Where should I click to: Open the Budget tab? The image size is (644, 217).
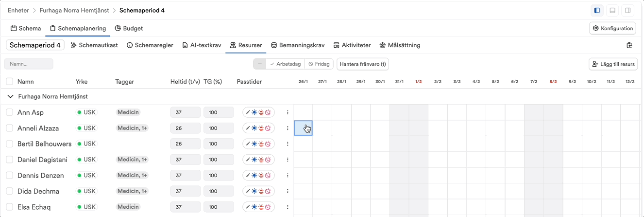129,28
